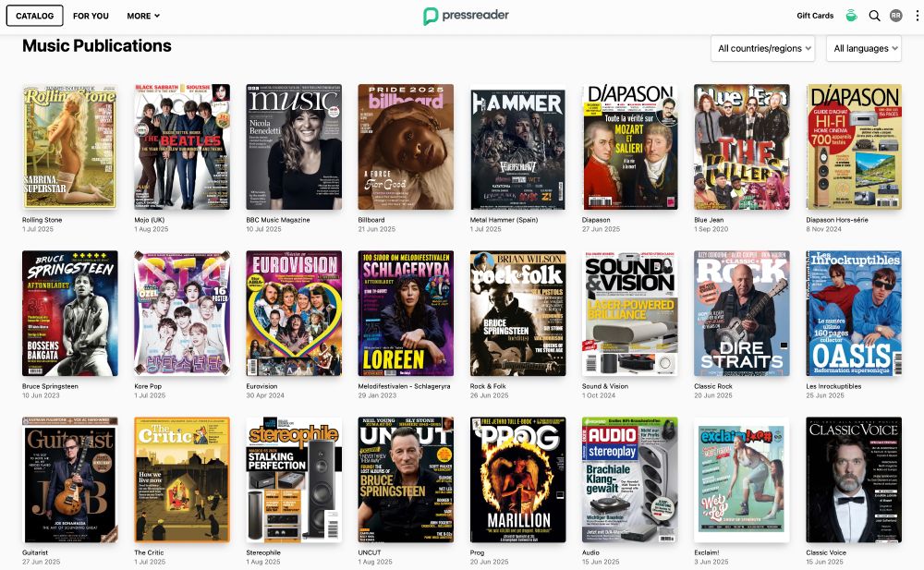View the Audio stereoplay cover
The height and width of the screenshot is (570, 924).
pos(630,479)
